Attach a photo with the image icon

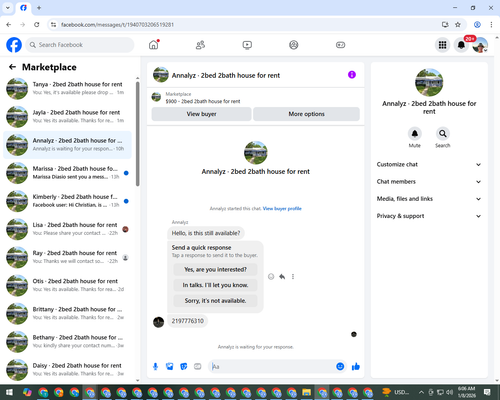click(170, 367)
